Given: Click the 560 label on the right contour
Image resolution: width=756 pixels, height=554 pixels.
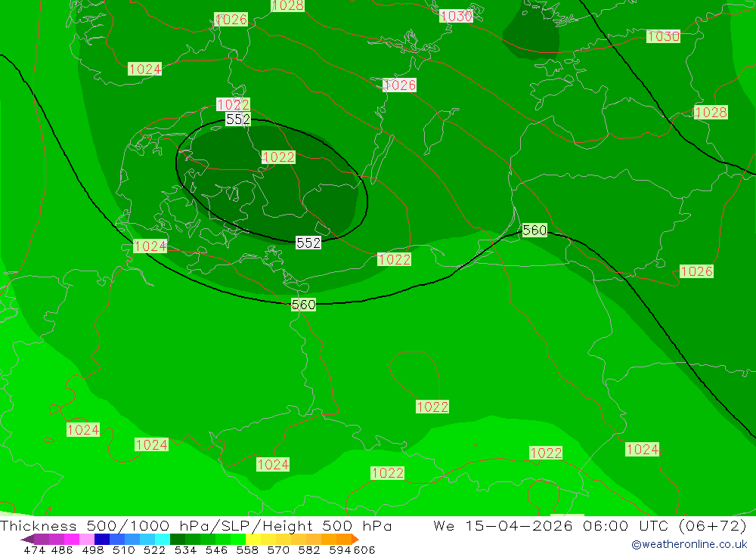Looking at the screenshot, I should [534, 230].
